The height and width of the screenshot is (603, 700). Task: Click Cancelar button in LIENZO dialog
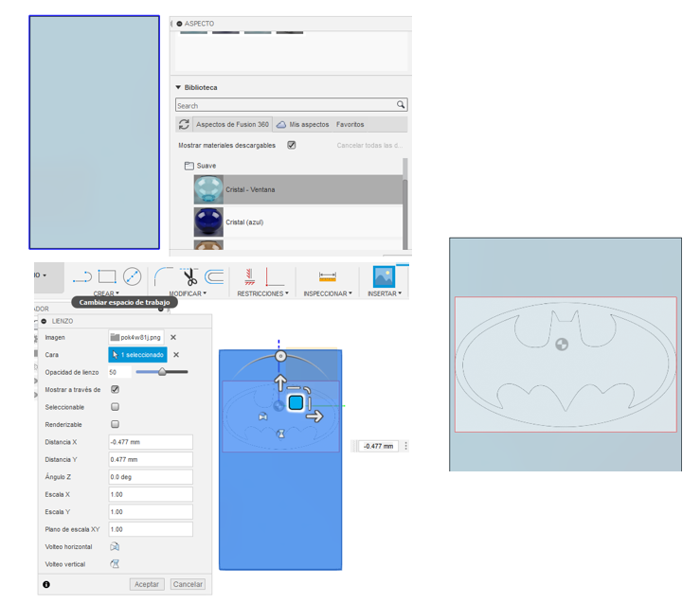[x=188, y=584]
